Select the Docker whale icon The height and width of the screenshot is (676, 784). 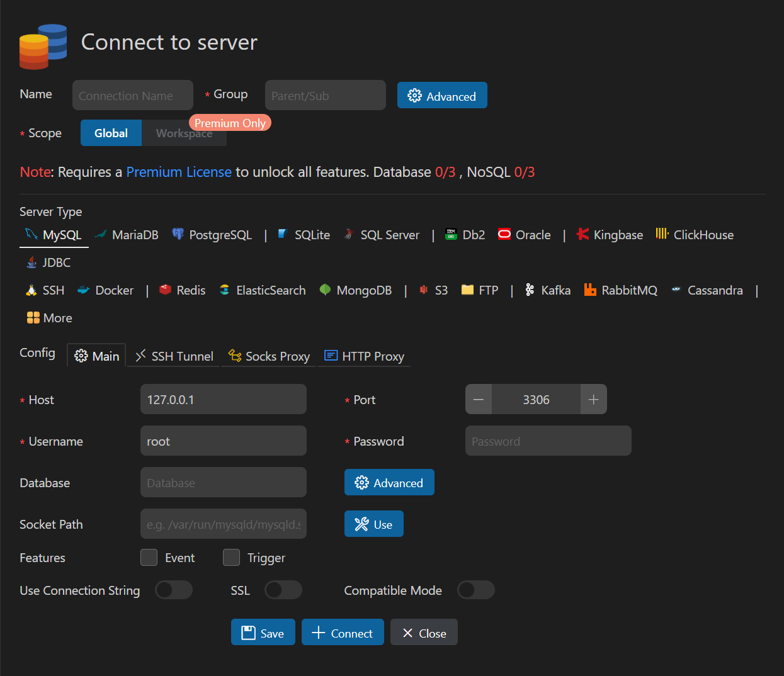pyautogui.click(x=83, y=290)
